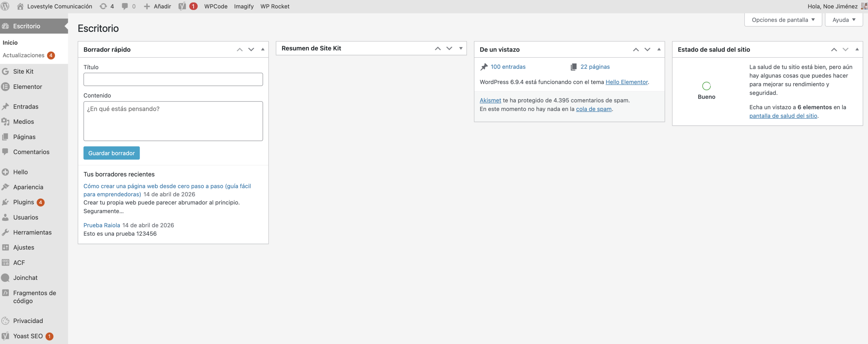Go to Site Kit in sidebar
868x344 pixels.
(23, 72)
